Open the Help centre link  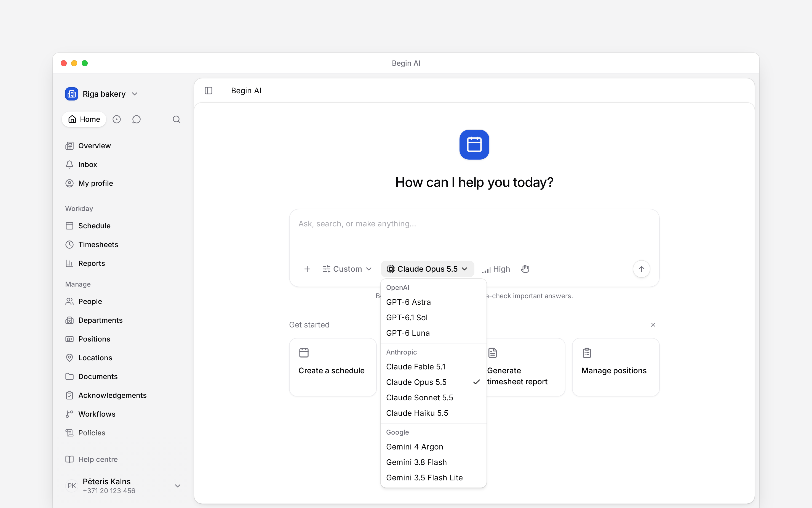pyautogui.click(x=123, y=459)
